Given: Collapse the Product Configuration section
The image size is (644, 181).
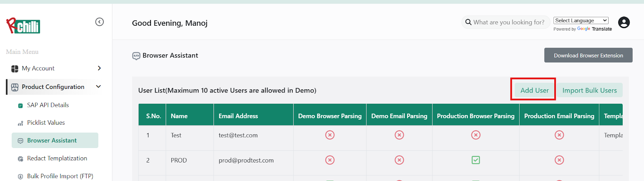Looking at the screenshot, I should click(x=98, y=86).
